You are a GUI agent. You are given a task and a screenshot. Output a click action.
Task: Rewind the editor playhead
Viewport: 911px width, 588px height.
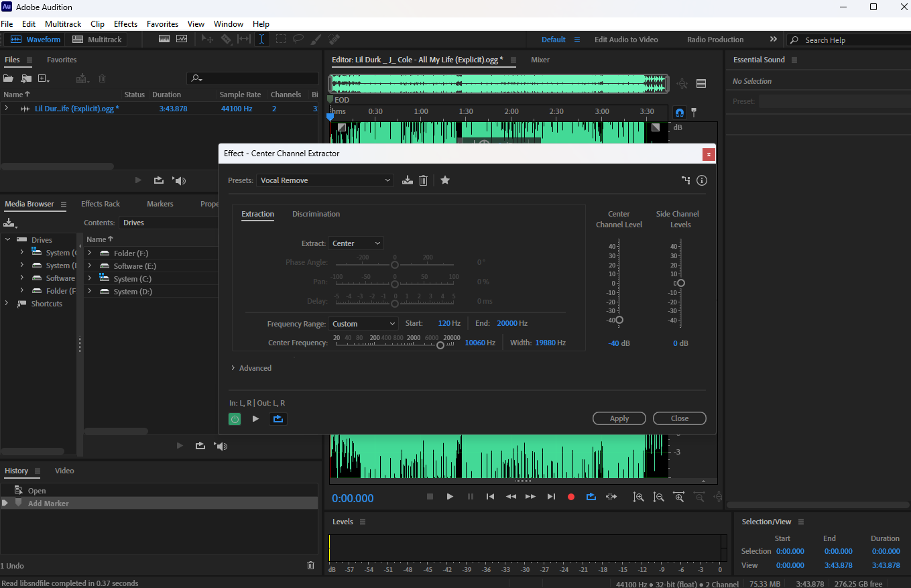[511, 497]
